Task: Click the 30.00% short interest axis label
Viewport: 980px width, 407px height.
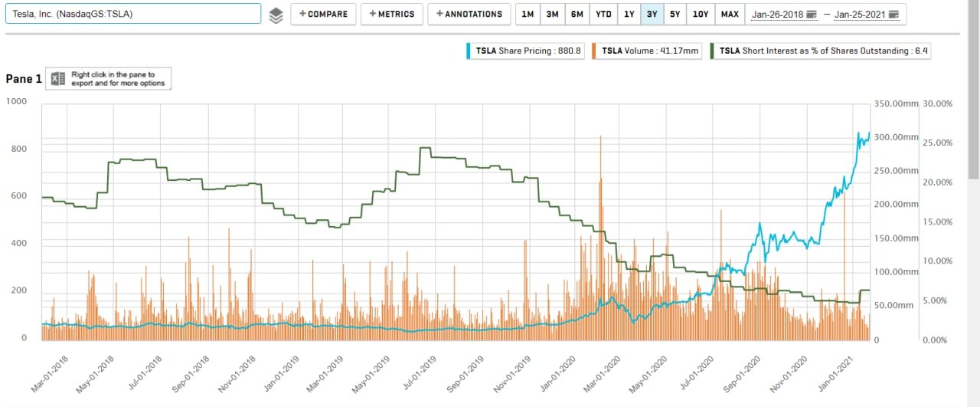Action: pyautogui.click(x=938, y=103)
